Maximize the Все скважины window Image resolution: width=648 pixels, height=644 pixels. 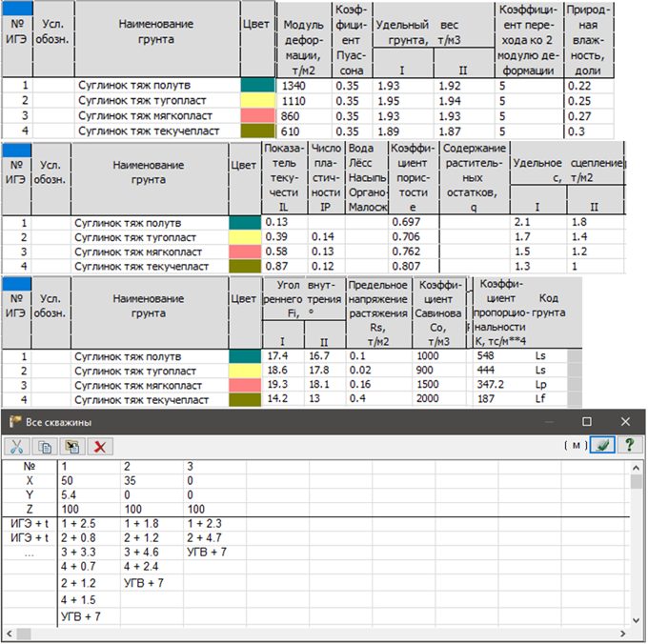(x=586, y=421)
